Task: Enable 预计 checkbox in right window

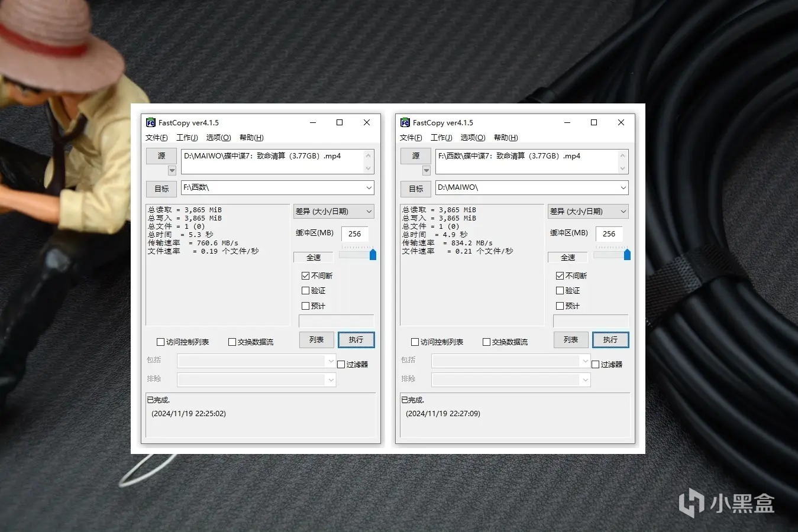Action: click(x=560, y=306)
